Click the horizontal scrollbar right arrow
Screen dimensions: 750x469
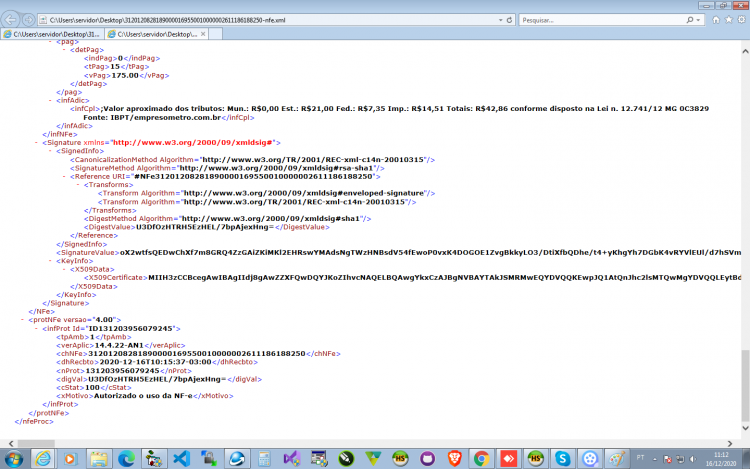click(x=730, y=444)
